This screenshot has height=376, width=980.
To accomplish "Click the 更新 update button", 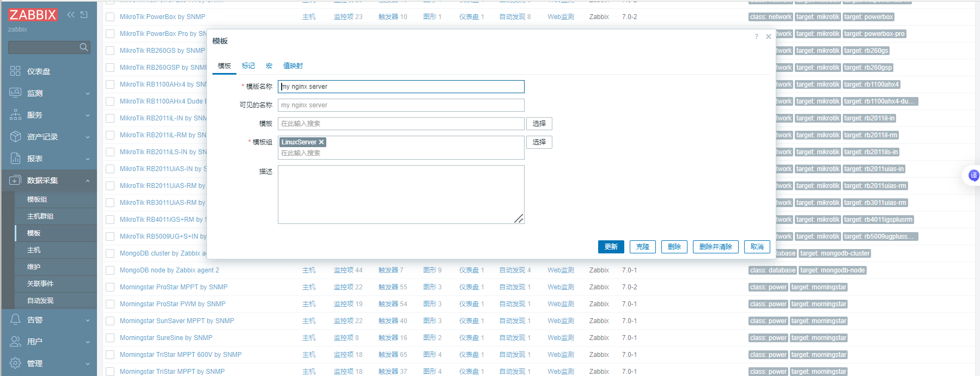I will [x=611, y=247].
